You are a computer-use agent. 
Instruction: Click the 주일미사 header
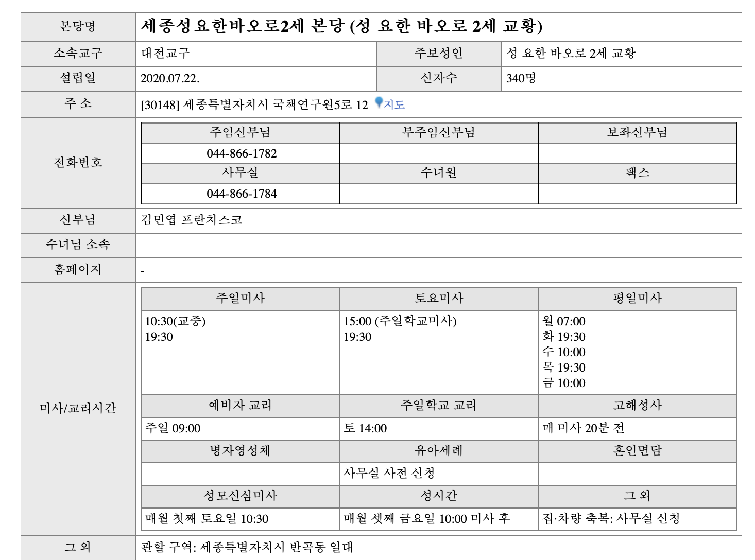[240, 299]
